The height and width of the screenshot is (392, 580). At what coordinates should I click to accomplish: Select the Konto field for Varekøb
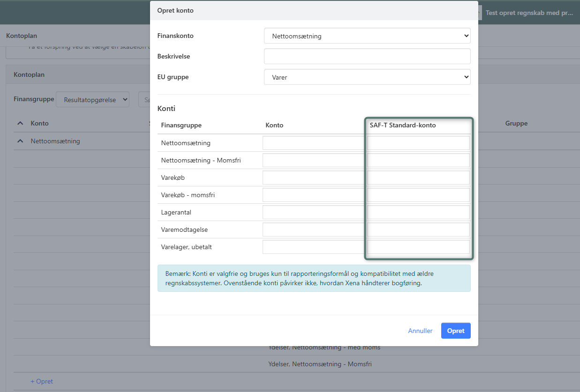click(x=314, y=178)
